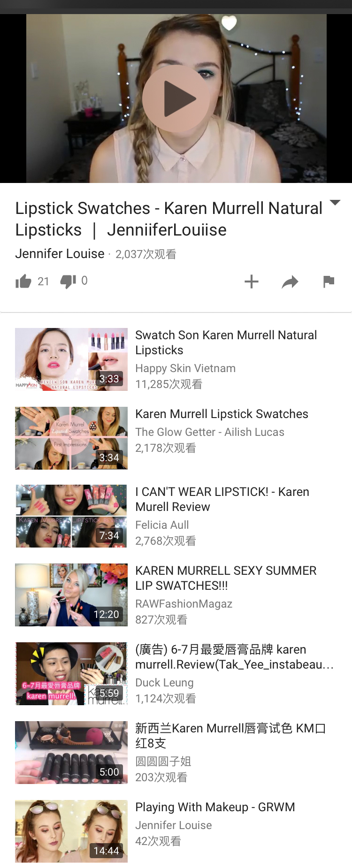The height and width of the screenshot is (868, 352).
Task: Open KAREN MURRELL SEXY SUMMER LIP SWATCHES
Action: 226,578
